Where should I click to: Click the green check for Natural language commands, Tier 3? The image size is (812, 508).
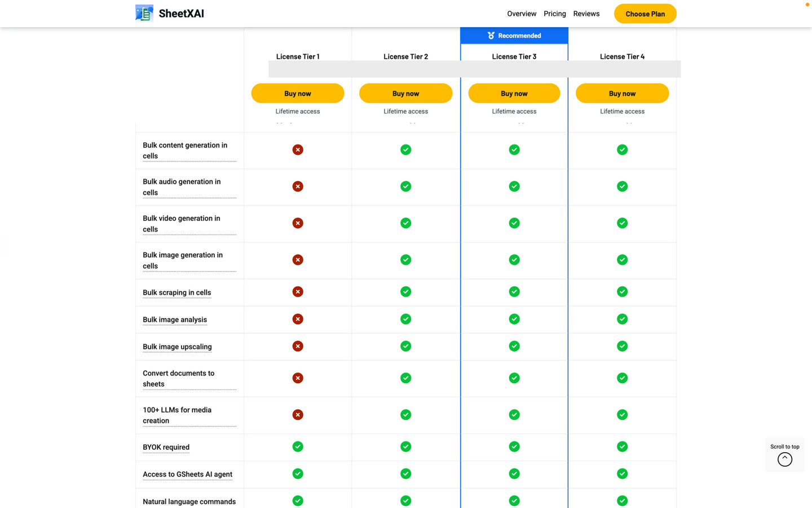click(514, 501)
